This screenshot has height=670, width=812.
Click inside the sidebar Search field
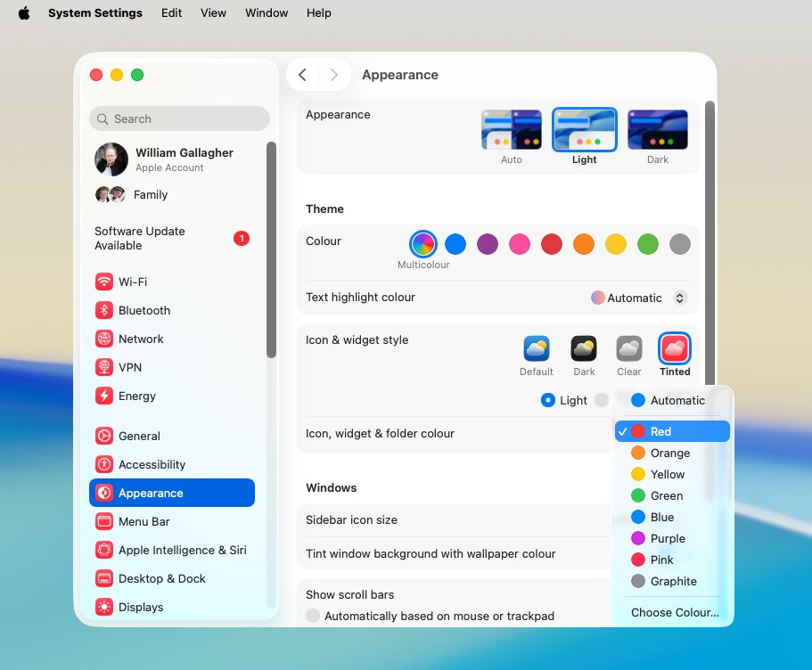click(178, 118)
